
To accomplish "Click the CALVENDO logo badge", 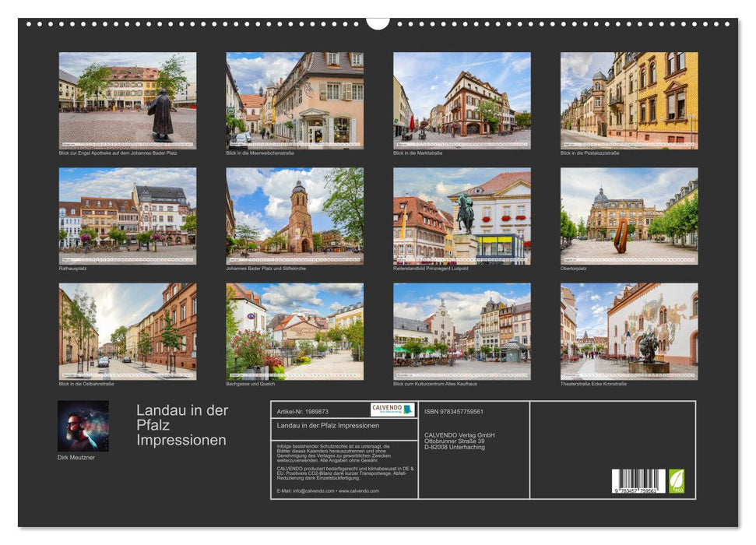I will click(392, 410).
